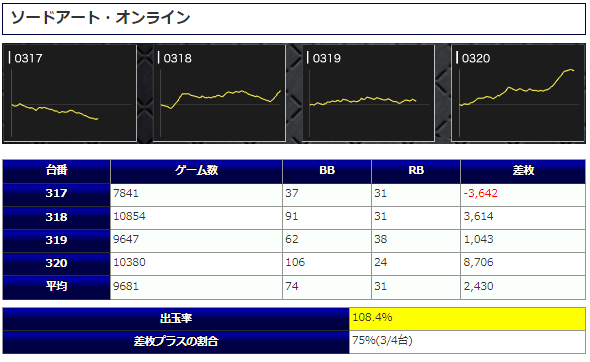Open the 0320 slump graph thumbnail
This screenshot has width=590, height=362.
[x=518, y=93]
